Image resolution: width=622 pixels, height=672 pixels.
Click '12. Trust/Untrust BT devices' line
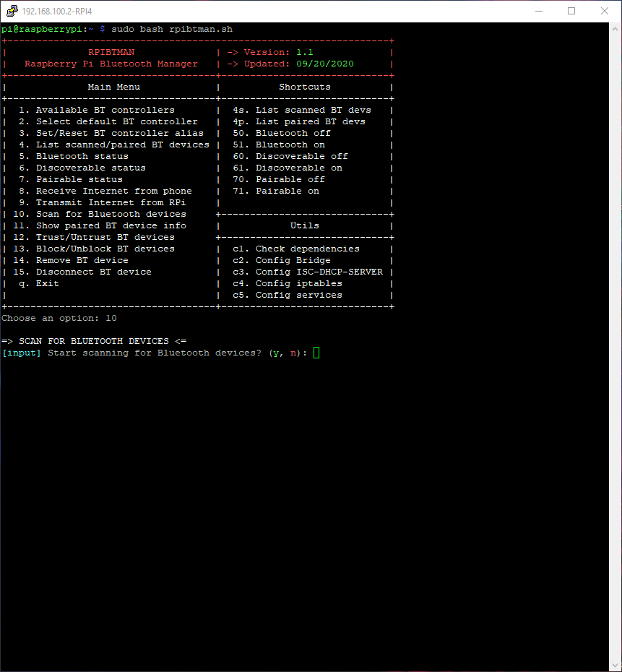click(x=94, y=238)
